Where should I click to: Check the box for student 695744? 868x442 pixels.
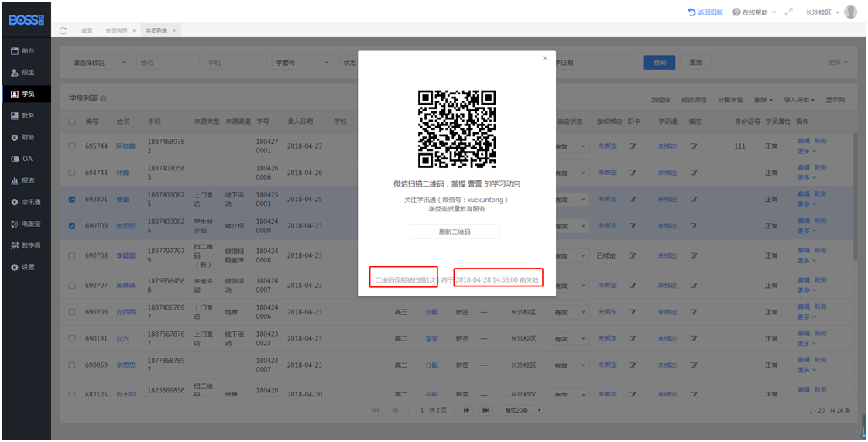coord(72,146)
